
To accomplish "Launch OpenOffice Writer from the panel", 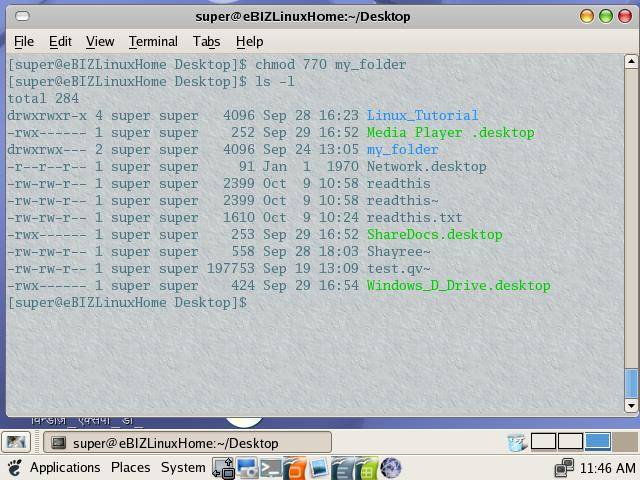I will 343,467.
